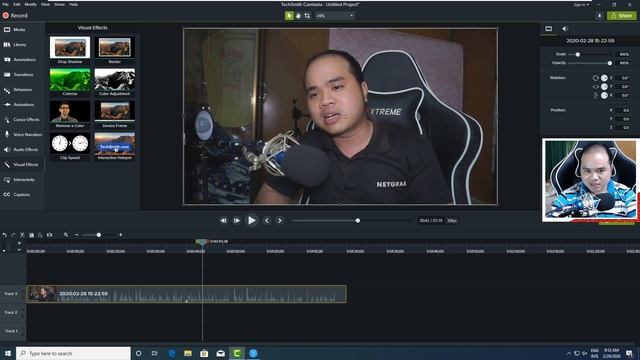
Task: Open the Edit menu
Action: click(x=16, y=4)
